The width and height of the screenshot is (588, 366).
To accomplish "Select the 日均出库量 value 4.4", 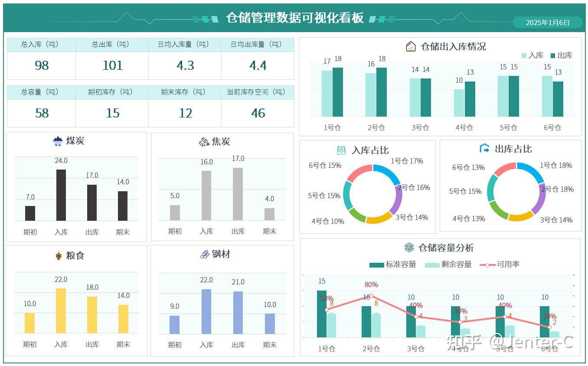I will [x=258, y=65].
